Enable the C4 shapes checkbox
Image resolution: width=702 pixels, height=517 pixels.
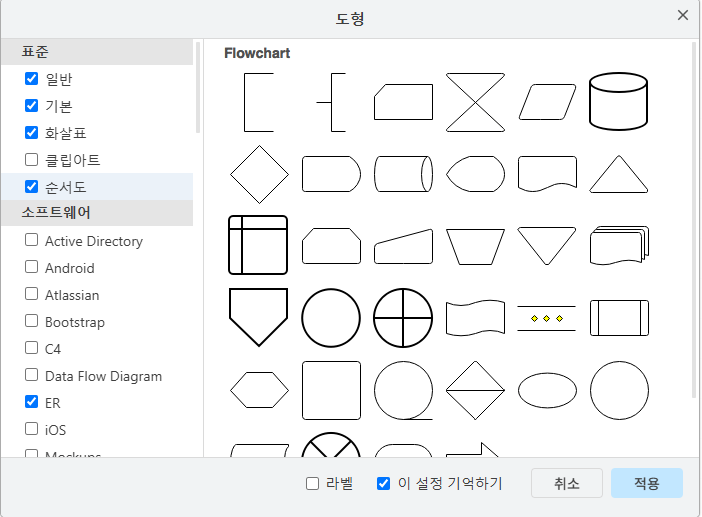(x=31, y=348)
